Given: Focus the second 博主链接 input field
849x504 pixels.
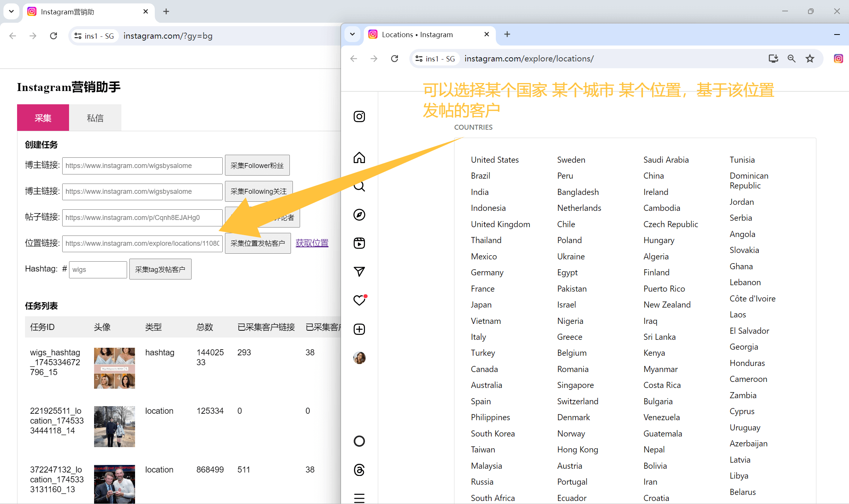Looking at the screenshot, I should (142, 192).
